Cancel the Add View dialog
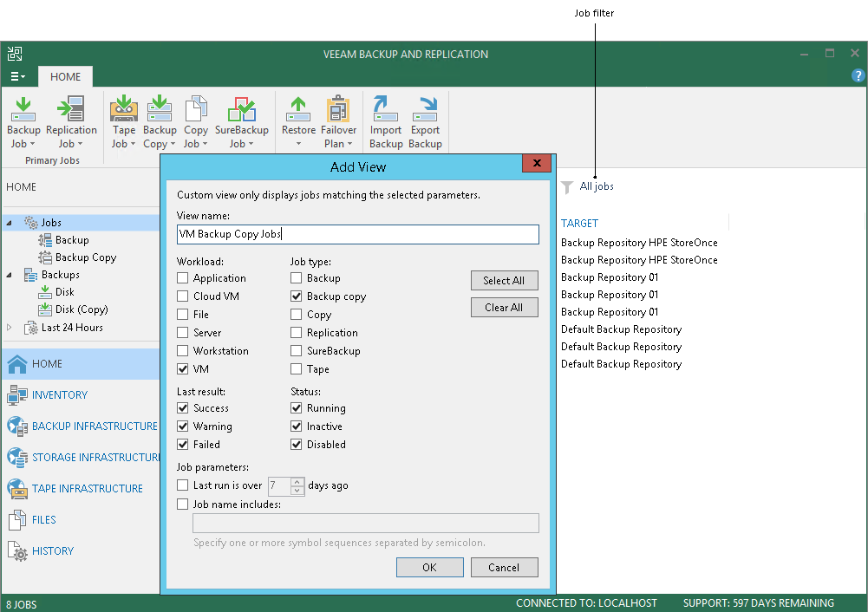This screenshot has width=868, height=612. coord(504,567)
